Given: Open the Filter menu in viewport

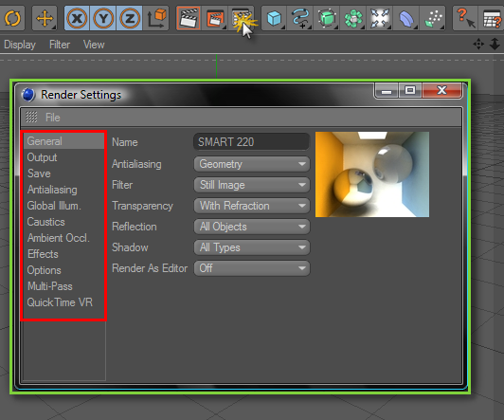Looking at the screenshot, I should tap(60, 45).
